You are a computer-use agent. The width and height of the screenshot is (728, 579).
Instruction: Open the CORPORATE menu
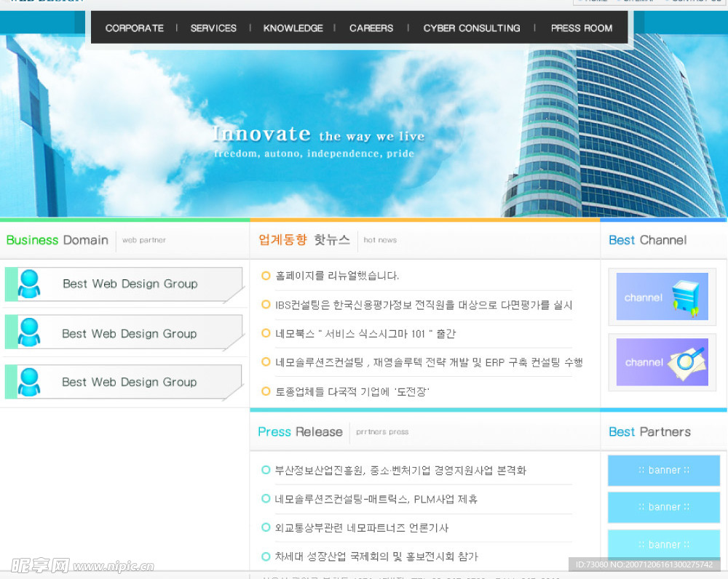tap(134, 28)
